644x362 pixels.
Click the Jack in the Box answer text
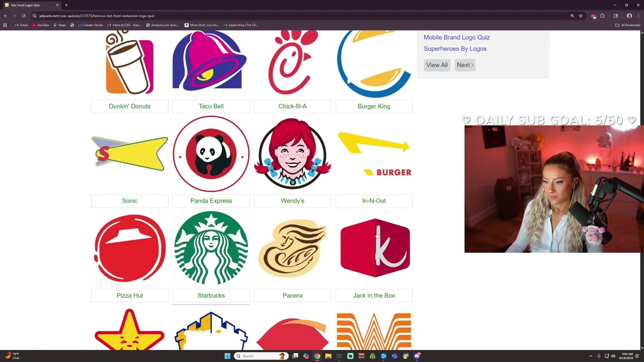pyautogui.click(x=374, y=296)
